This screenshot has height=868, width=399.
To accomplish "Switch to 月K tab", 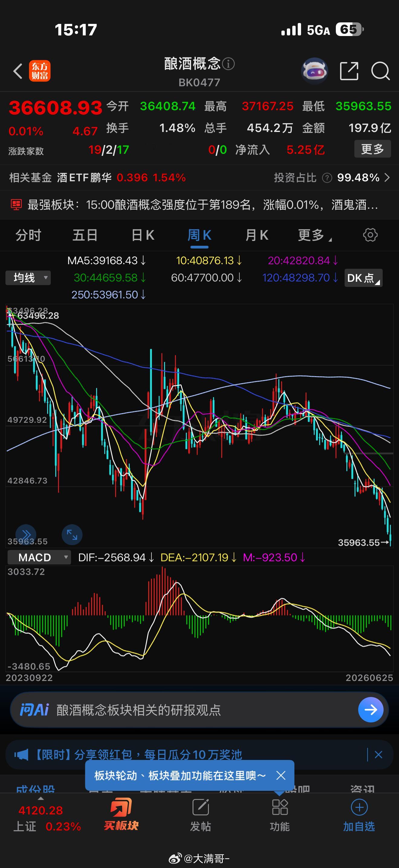I will [x=257, y=235].
